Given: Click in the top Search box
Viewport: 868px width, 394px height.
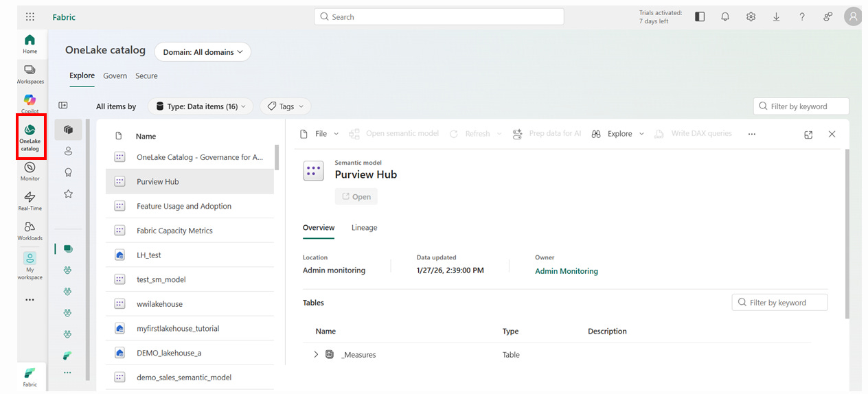Looking at the screenshot, I should 439,17.
